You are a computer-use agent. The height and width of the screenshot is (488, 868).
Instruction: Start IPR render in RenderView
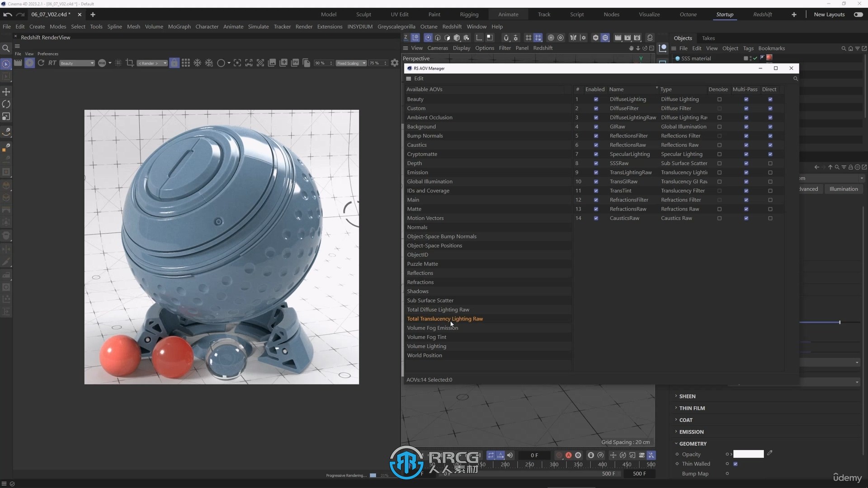tap(29, 63)
